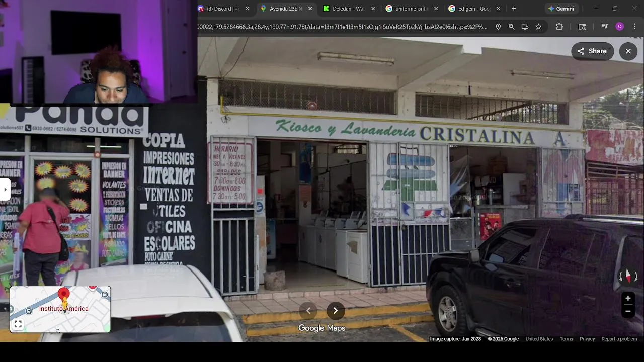
Task: Click the Google Maps logo
Action: [321, 328]
